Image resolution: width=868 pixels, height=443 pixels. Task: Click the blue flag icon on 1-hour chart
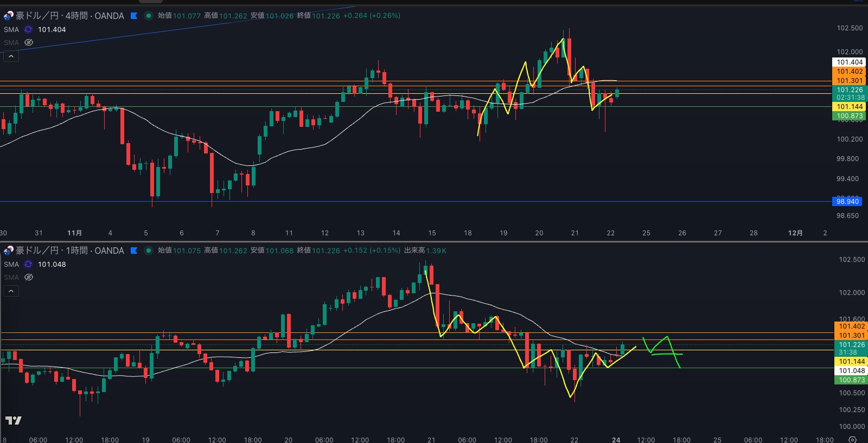[134, 251]
